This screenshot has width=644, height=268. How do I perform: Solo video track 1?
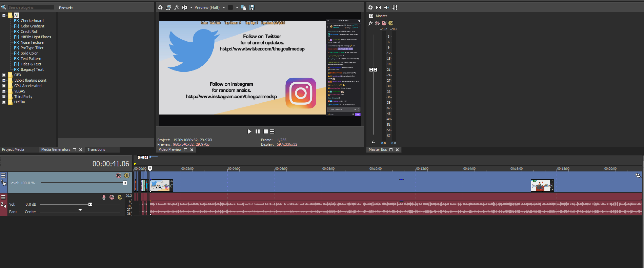pyautogui.click(x=127, y=176)
